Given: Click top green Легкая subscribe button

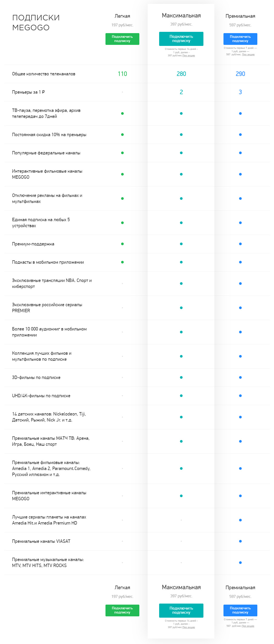Looking at the screenshot, I should [x=122, y=39].
